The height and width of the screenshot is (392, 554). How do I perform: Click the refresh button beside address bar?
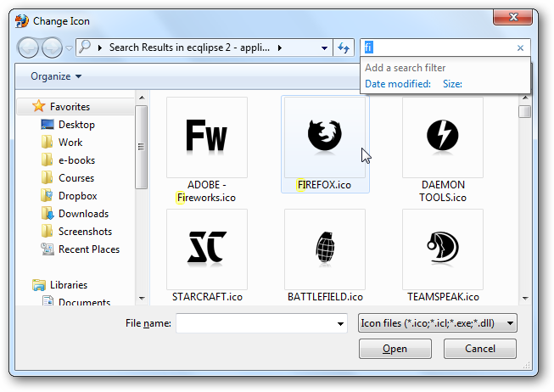click(344, 48)
